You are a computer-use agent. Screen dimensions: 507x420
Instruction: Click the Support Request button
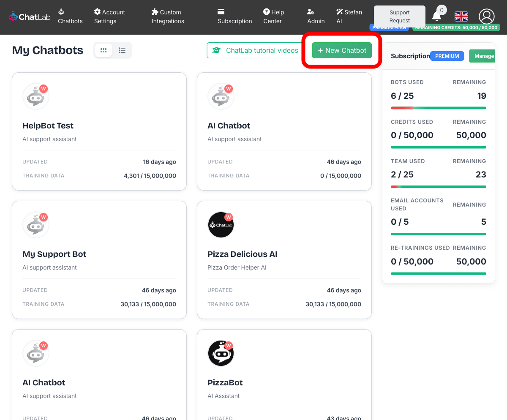pos(399,16)
